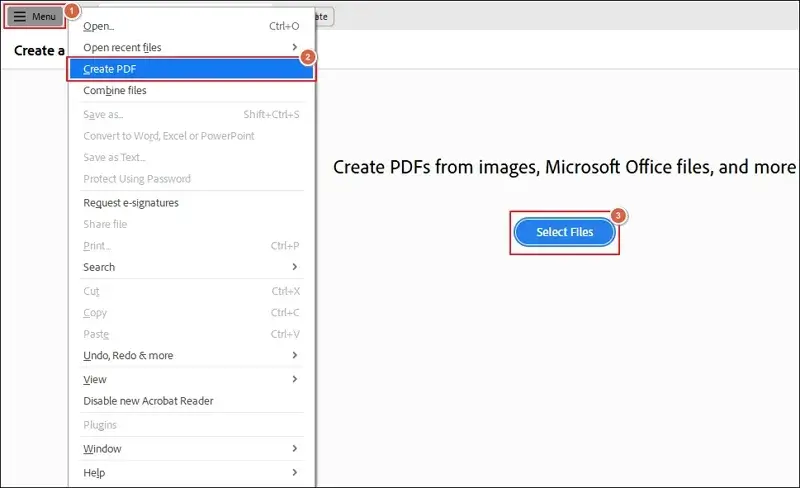Image resolution: width=800 pixels, height=488 pixels.
Task: Choose Open... from the menu
Action: (x=191, y=26)
